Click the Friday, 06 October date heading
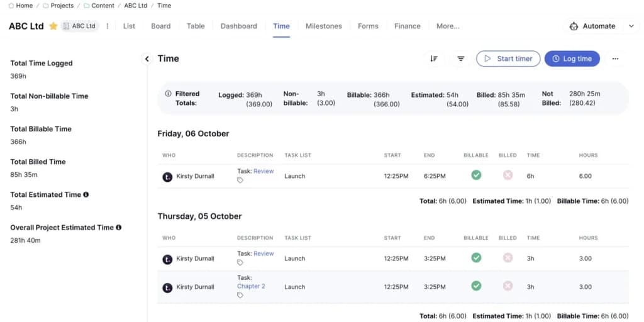Viewport: 644px width, 322px height. [x=194, y=134]
